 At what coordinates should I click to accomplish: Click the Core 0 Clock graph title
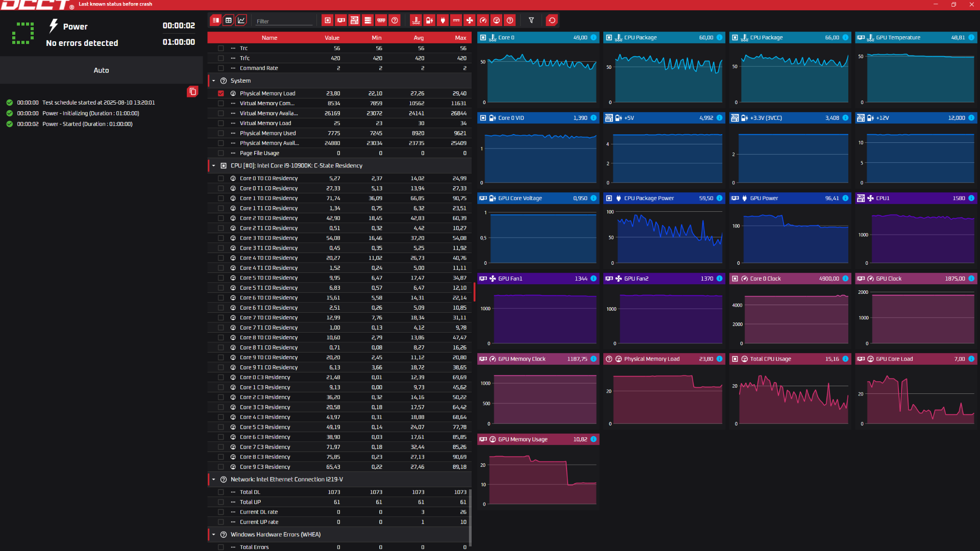(x=765, y=279)
